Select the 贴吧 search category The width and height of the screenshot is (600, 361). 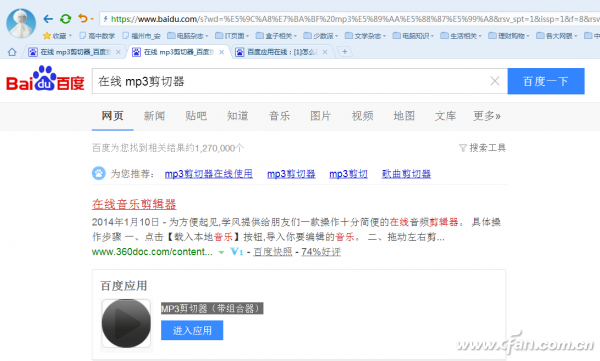coord(196,116)
